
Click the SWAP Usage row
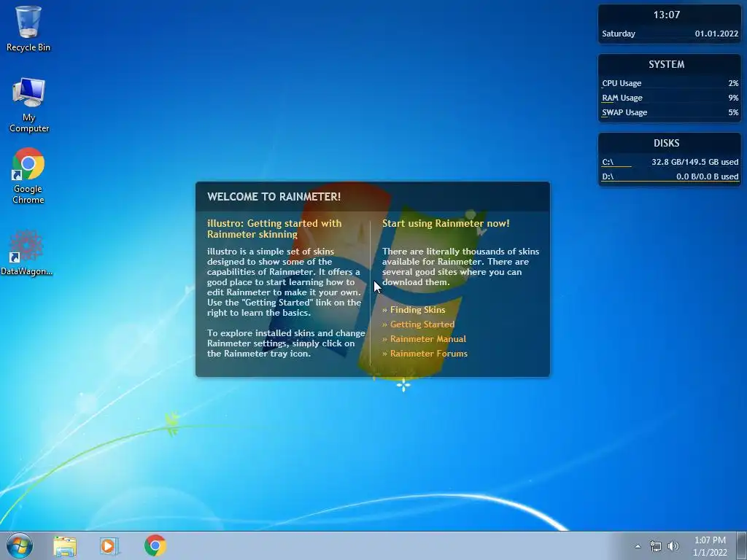[670, 113]
